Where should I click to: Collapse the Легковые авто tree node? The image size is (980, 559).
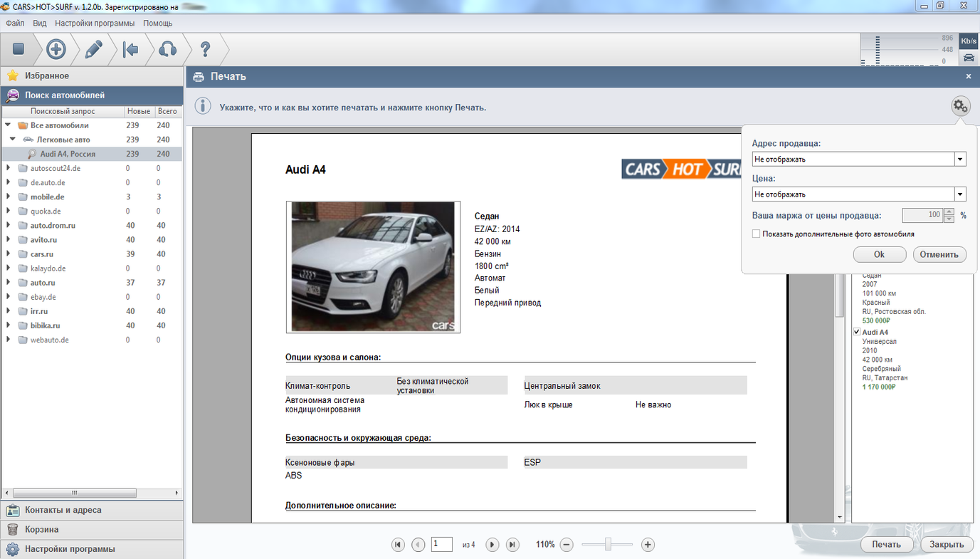pyautogui.click(x=13, y=140)
